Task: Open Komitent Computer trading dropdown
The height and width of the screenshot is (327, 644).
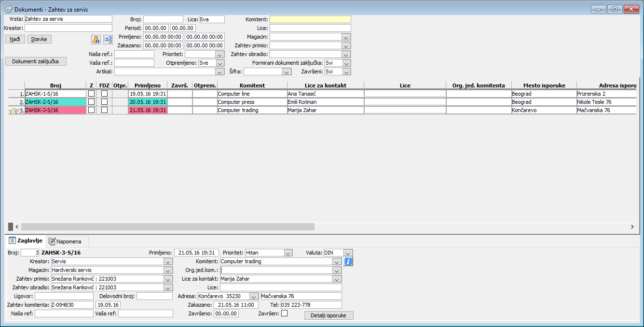Action: 337,261
